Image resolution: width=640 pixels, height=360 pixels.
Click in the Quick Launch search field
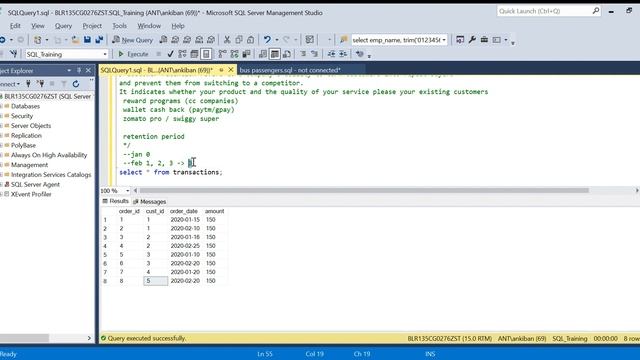(549, 11)
